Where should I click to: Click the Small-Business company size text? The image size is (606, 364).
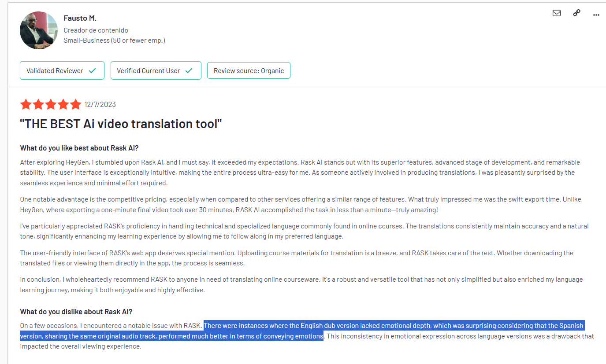point(114,40)
